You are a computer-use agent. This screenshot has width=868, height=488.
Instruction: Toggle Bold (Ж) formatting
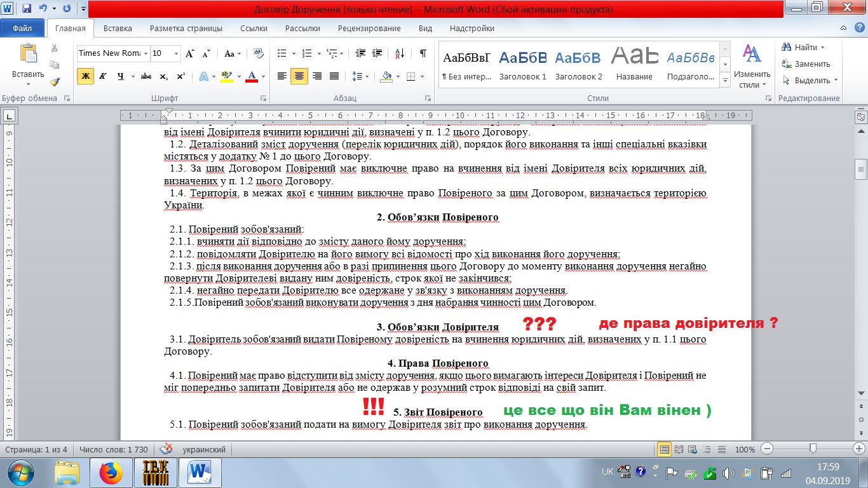coord(85,76)
